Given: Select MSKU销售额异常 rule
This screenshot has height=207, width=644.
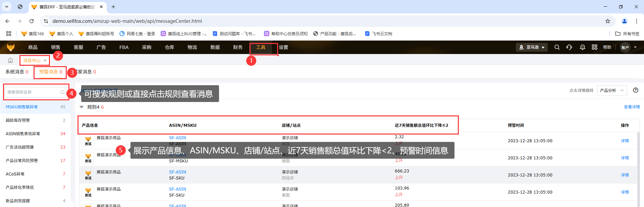Looking at the screenshot, I should [35, 107].
